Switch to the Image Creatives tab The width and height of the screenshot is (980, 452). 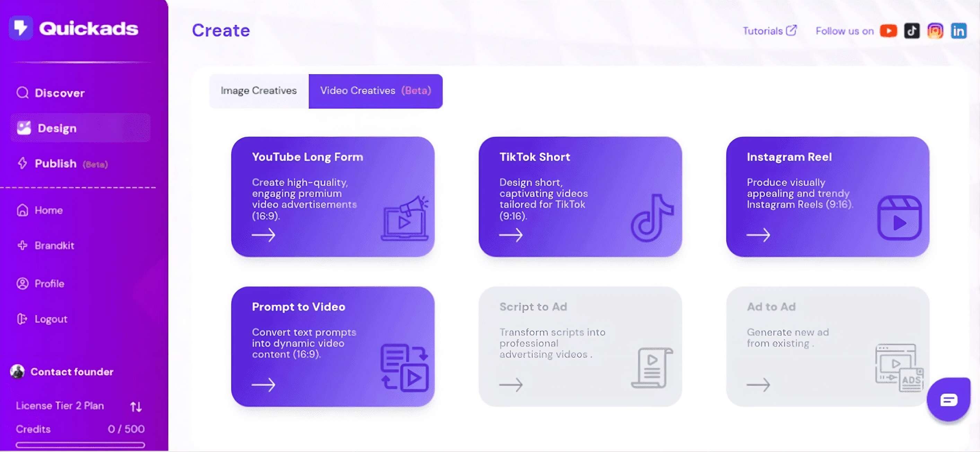coord(259,91)
